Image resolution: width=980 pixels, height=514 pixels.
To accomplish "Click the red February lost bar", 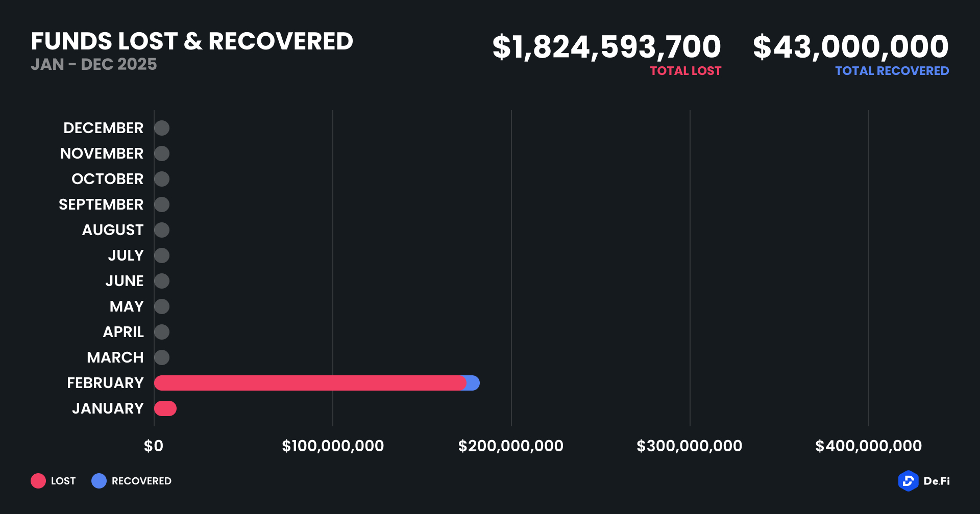I will tap(309, 383).
